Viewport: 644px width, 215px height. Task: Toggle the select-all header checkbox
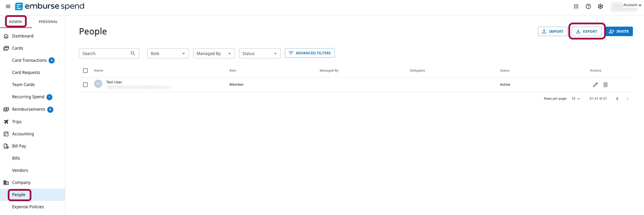tap(85, 71)
